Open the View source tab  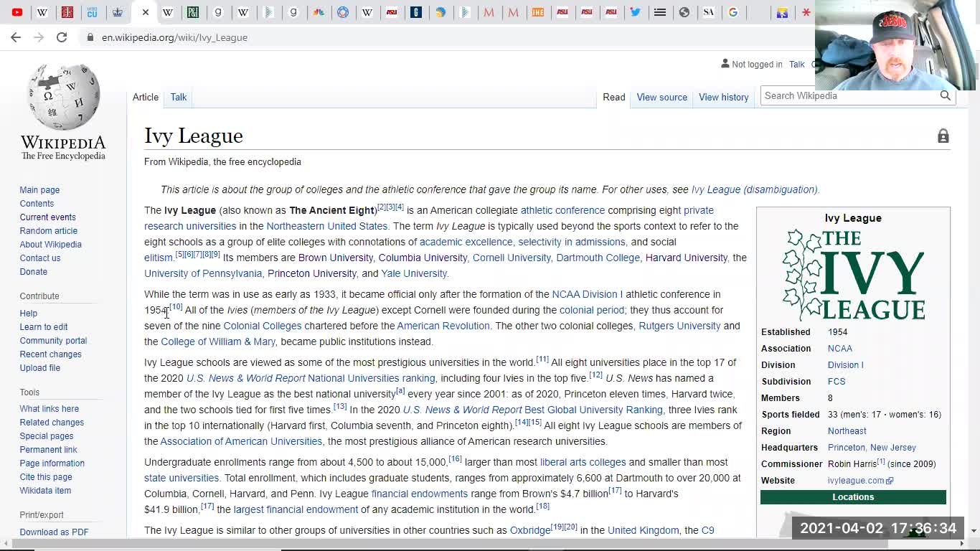pos(662,97)
